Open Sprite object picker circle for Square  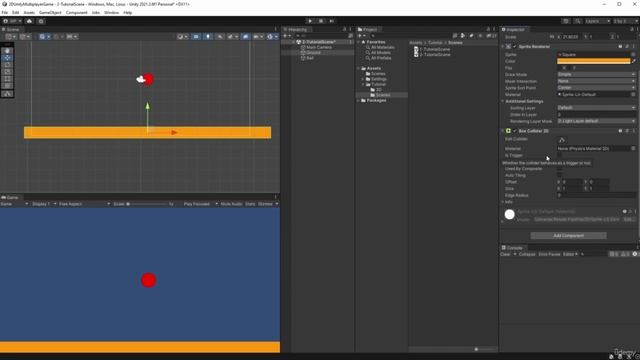click(x=633, y=54)
